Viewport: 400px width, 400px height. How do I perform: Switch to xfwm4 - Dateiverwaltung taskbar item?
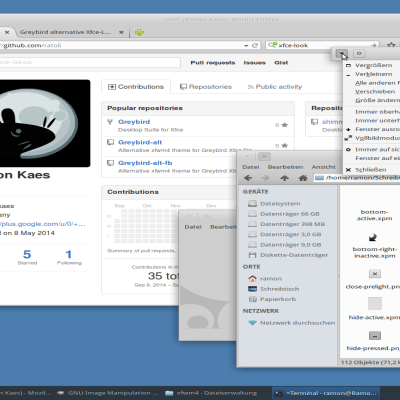(x=211, y=393)
